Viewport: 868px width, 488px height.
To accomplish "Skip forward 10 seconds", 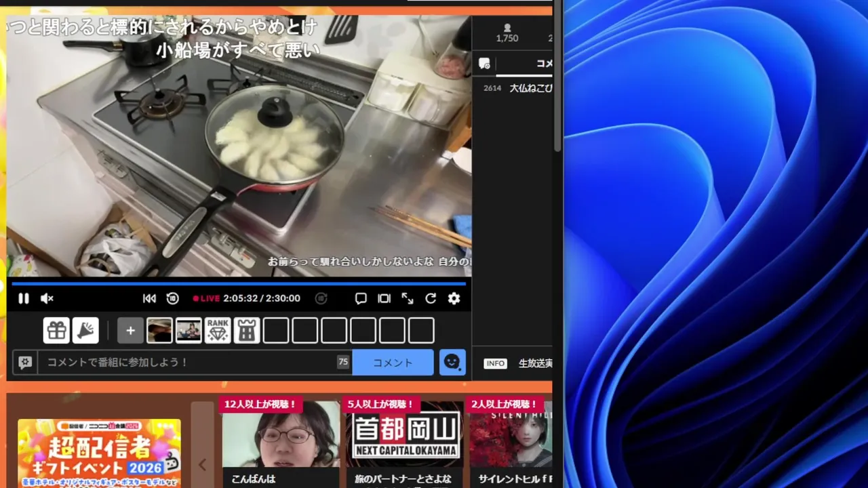I will coord(321,298).
